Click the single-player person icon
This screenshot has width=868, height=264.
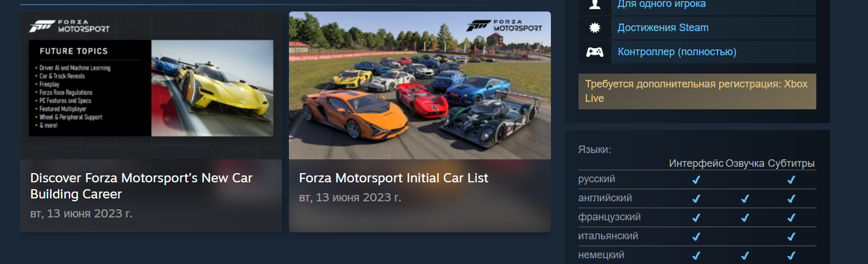coord(595,5)
